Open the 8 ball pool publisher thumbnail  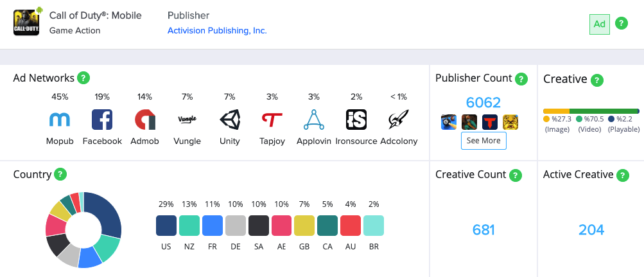(449, 122)
